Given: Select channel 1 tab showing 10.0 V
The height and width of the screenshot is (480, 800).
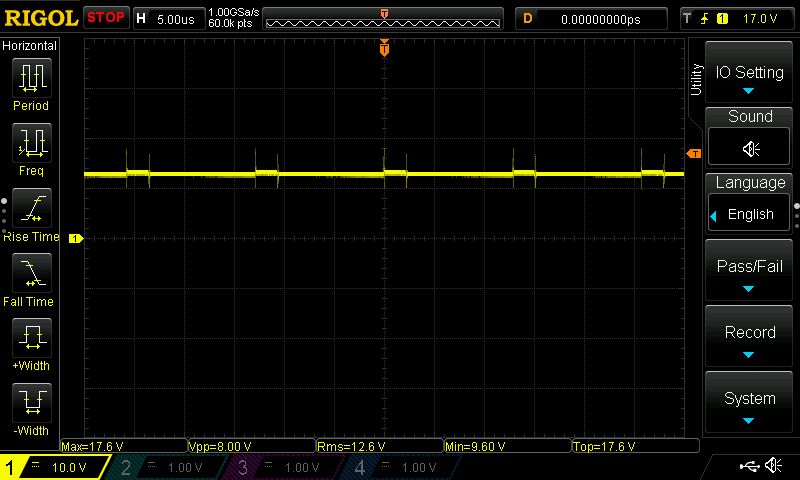Looking at the screenshot, I should click(x=54, y=467).
